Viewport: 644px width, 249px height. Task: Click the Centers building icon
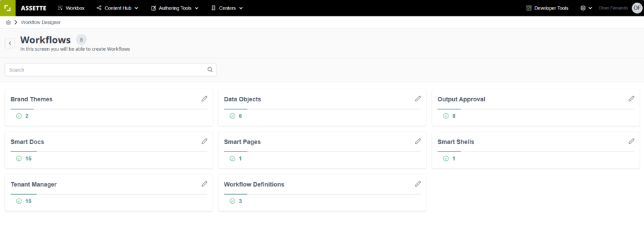213,8
